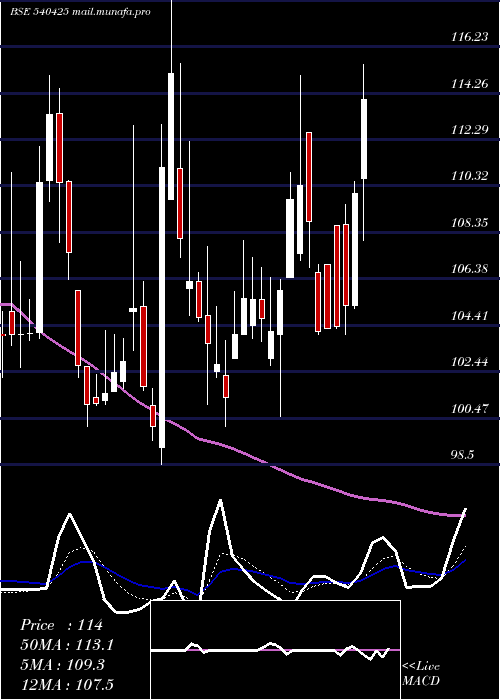The width and height of the screenshot is (500, 700).
Task: Click the 108.35 price axis label
Action: [x=470, y=223]
